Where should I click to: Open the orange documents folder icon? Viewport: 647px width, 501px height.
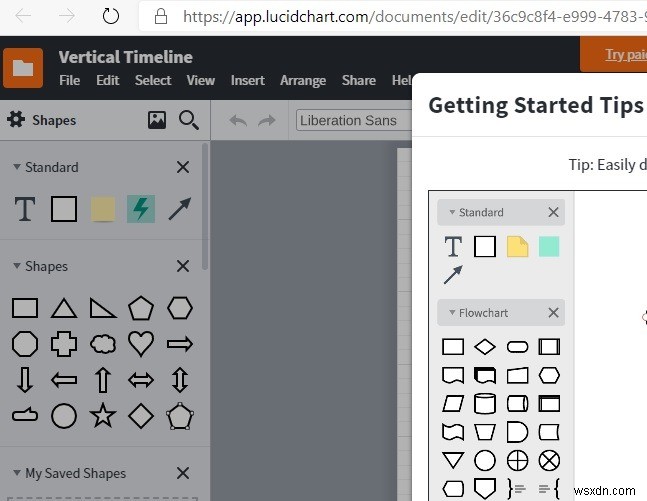[x=23, y=68]
